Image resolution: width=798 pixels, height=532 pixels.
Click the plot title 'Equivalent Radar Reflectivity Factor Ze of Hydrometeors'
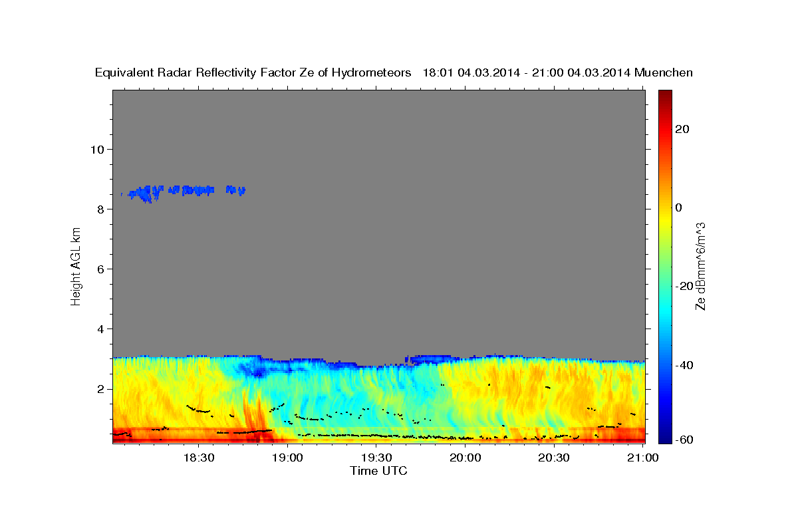pyautogui.click(x=253, y=73)
